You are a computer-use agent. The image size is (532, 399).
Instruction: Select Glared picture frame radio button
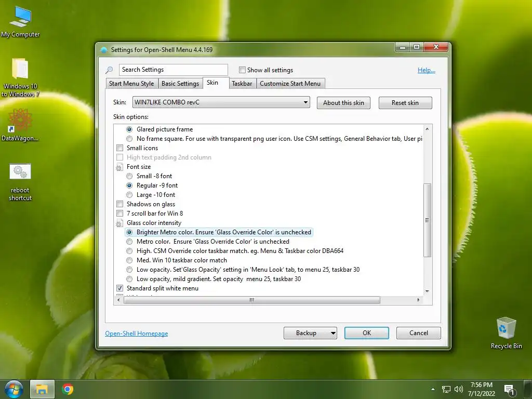tap(129, 129)
